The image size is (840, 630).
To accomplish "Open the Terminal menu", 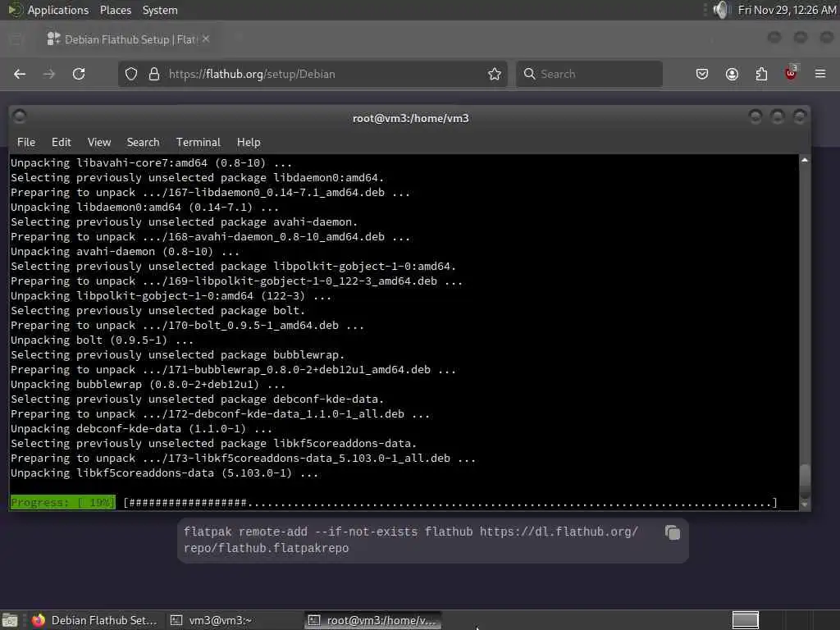I will coord(199,142).
